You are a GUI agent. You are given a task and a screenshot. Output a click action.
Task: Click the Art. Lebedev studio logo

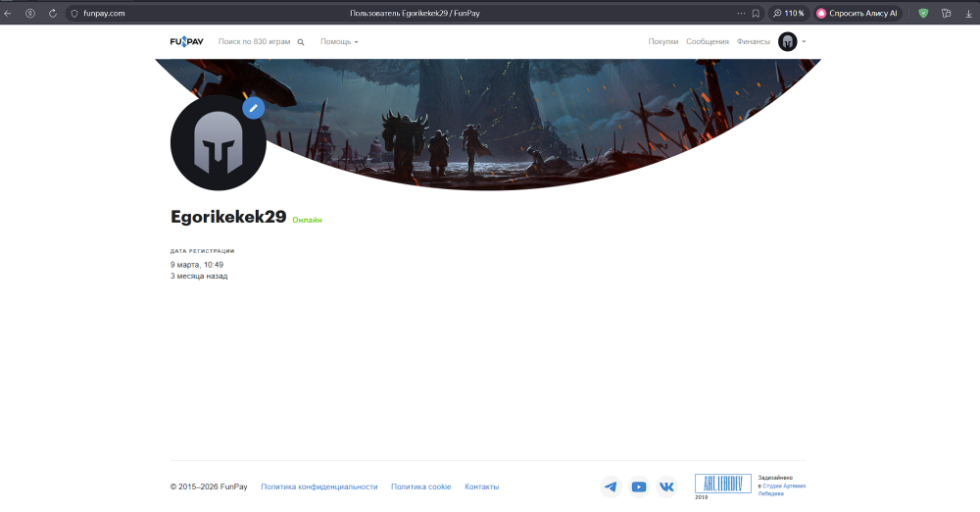(x=723, y=484)
